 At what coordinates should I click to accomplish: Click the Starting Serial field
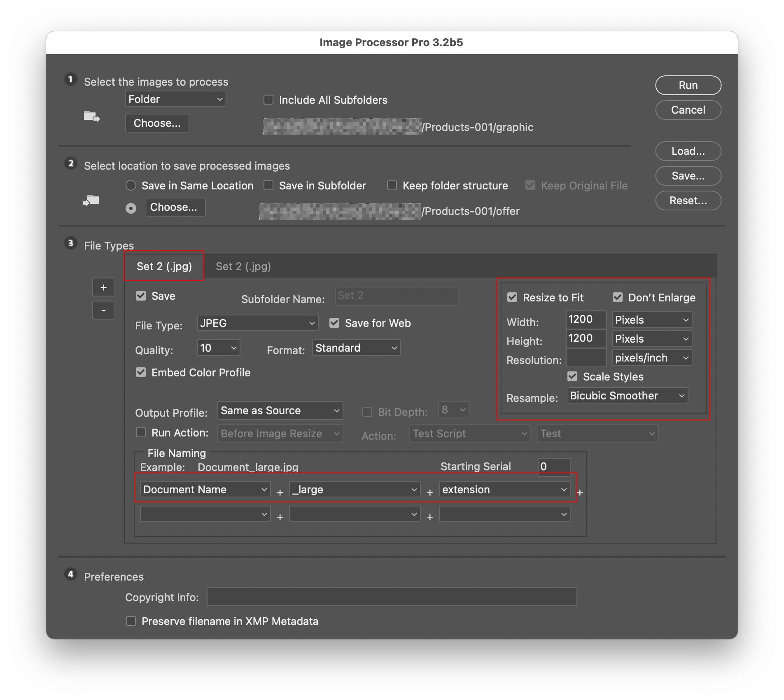pyautogui.click(x=554, y=467)
